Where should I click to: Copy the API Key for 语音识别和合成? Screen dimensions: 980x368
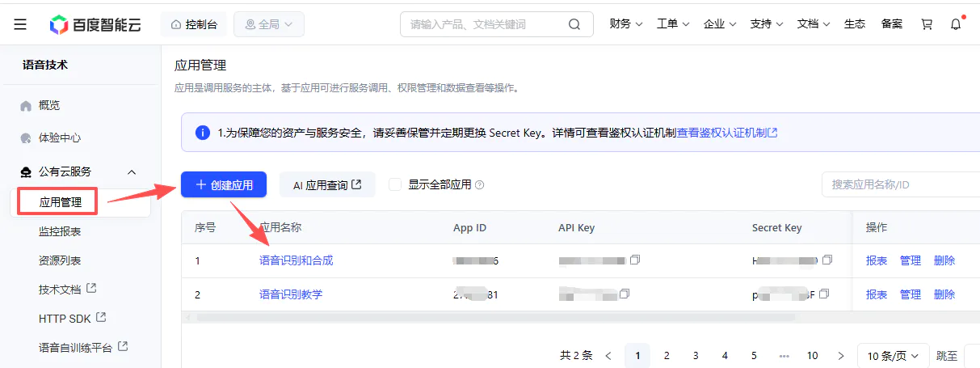[x=635, y=260]
